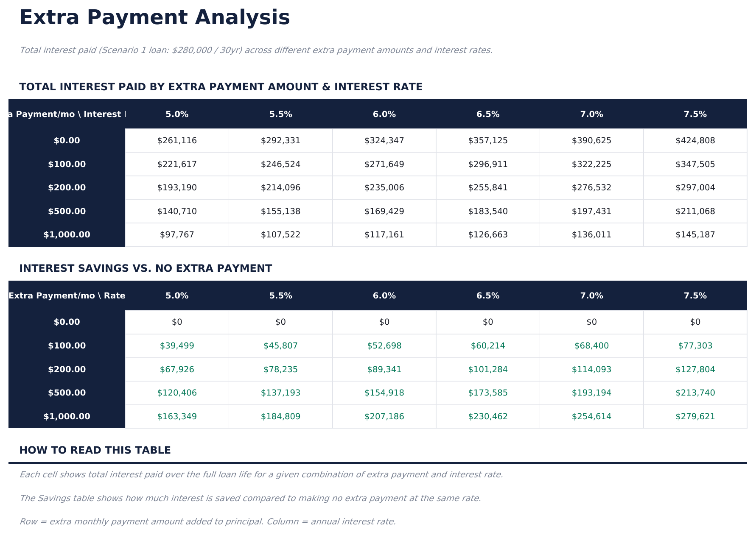This screenshot has height=535, width=756.
Task: Click the $0 cell under 5.0% in savings table
Action: (177, 322)
